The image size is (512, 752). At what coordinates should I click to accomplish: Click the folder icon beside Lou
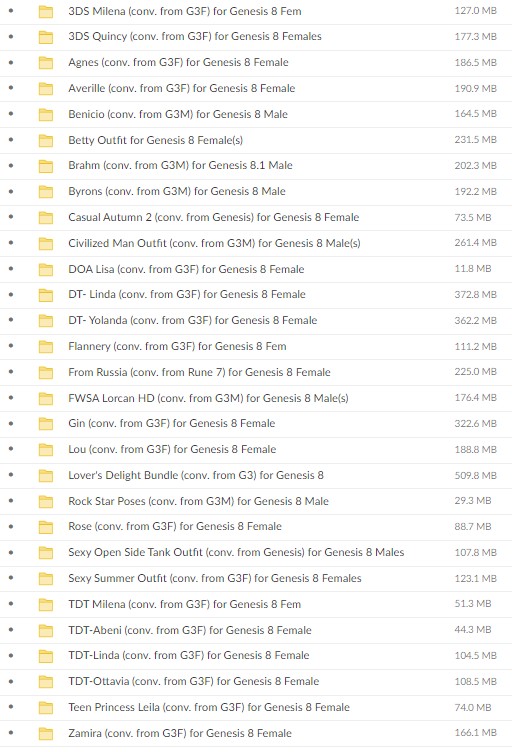tap(46, 450)
